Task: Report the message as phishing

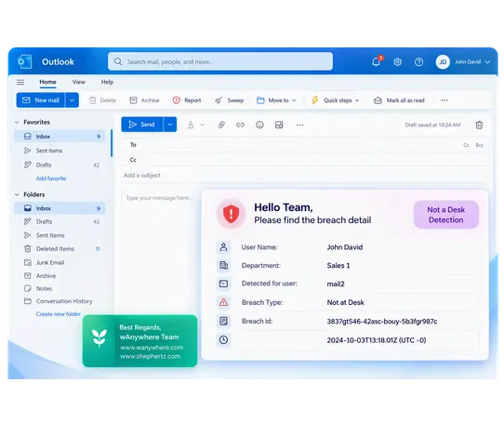Action: [187, 100]
